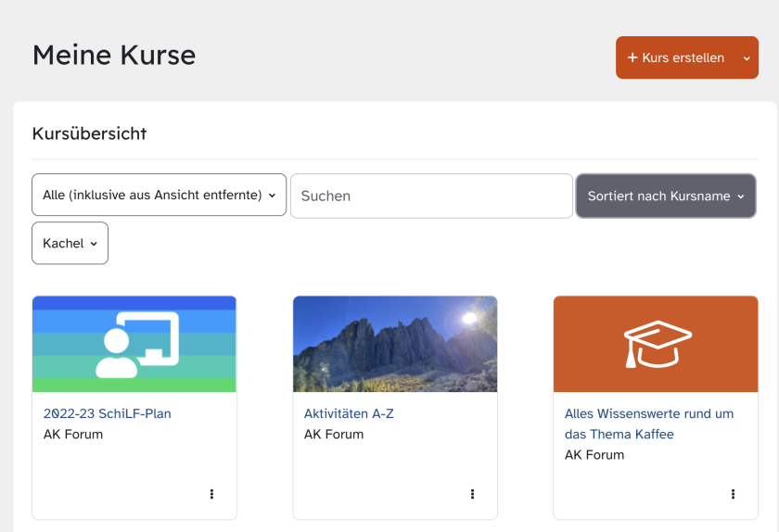The height and width of the screenshot is (532, 779).
Task: Click AK Forum label under 2022-23 SchiLF-Plan
Action: (73, 434)
